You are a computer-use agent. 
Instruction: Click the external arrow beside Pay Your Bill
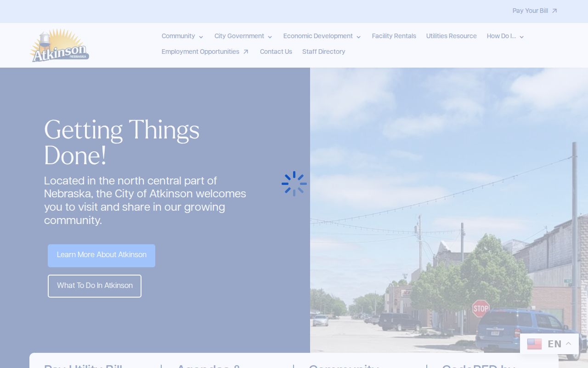554,11
